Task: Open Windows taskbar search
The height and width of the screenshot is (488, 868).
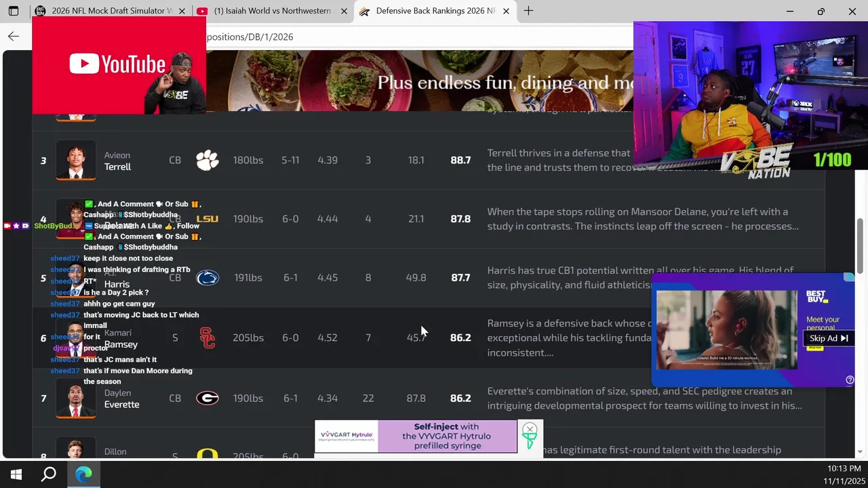Action: pyautogui.click(x=49, y=474)
